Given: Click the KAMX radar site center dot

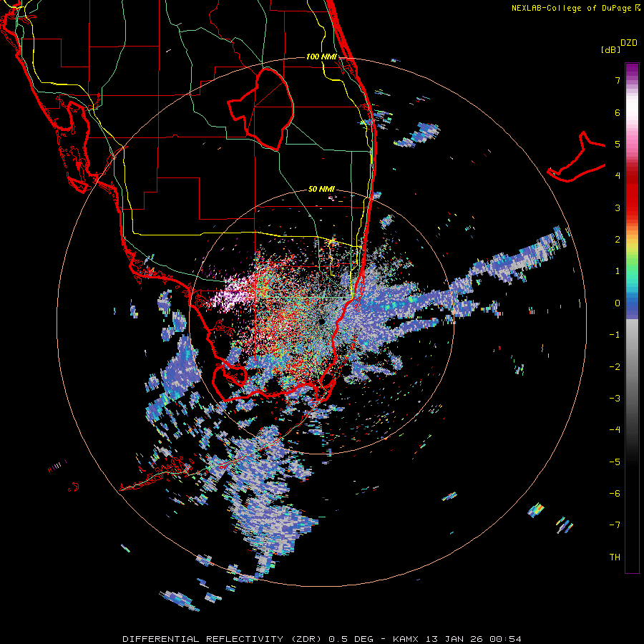Looking at the screenshot, I should pos(321,321).
